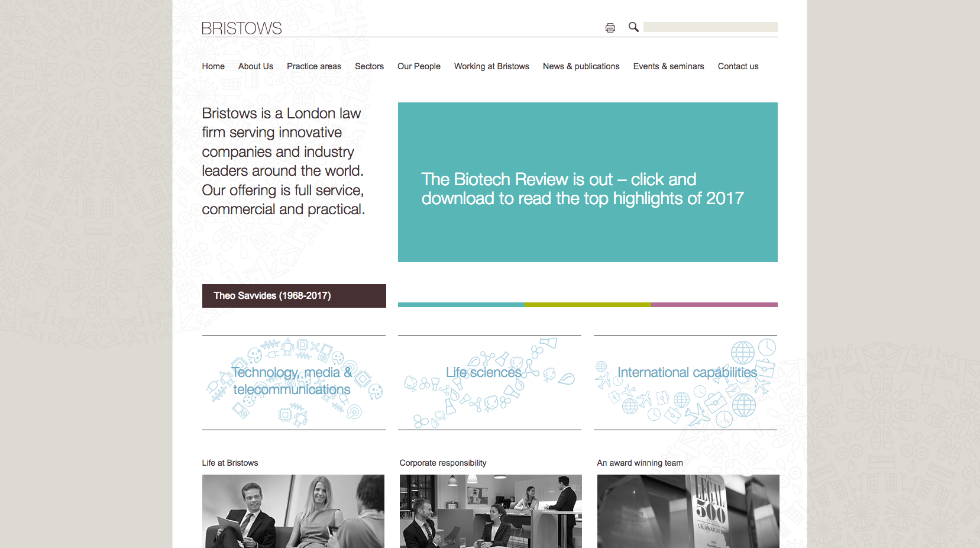Type in the header search field
Screen dimensions: 980x548
tap(710, 27)
